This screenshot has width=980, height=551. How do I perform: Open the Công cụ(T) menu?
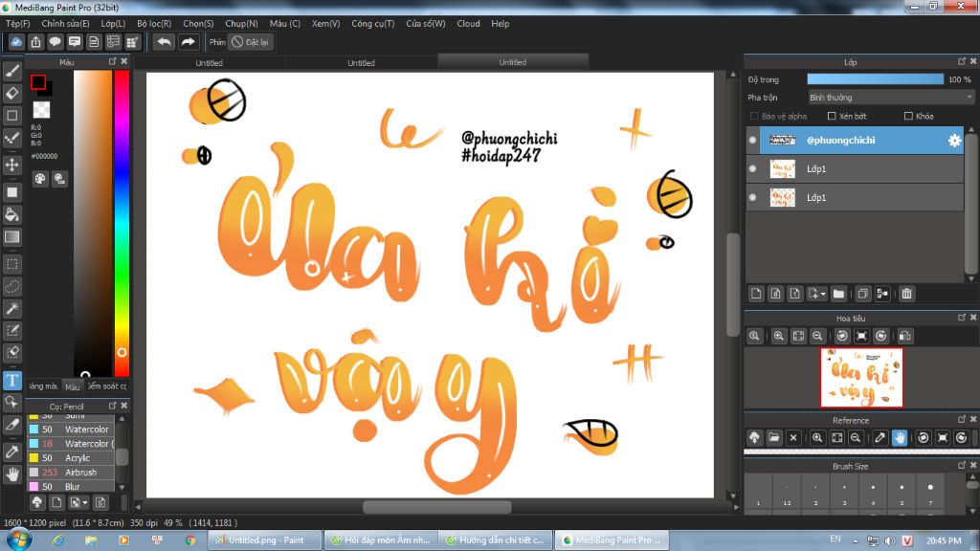coord(373,24)
